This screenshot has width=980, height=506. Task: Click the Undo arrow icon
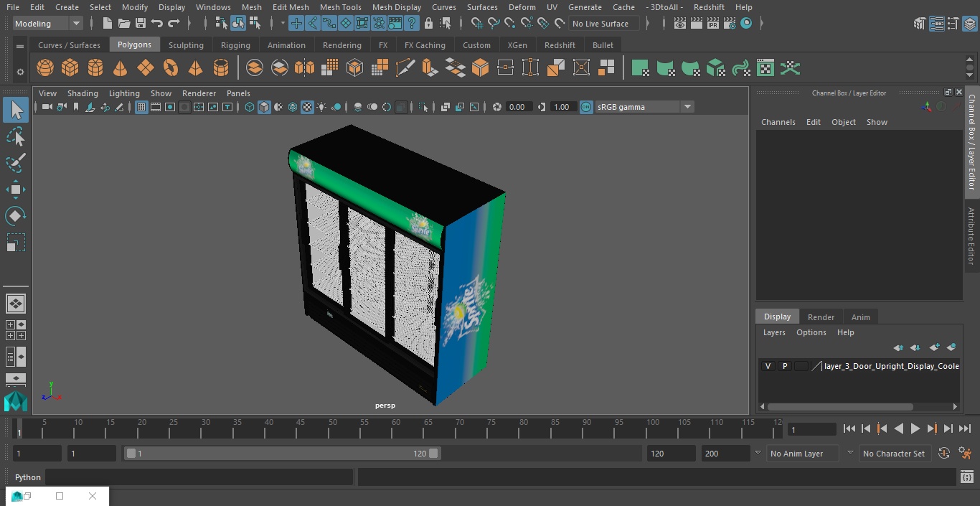(157, 24)
